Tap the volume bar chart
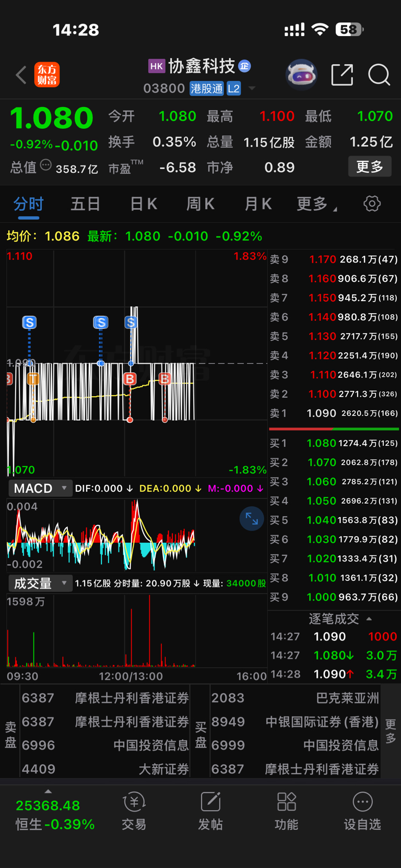 pyautogui.click(x=137, y=631)
